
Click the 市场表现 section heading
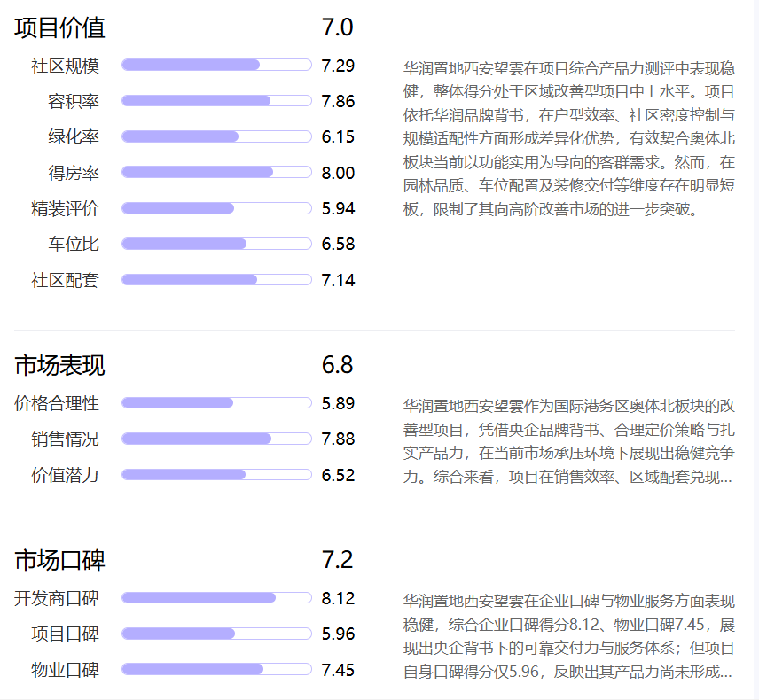point(59,365)
